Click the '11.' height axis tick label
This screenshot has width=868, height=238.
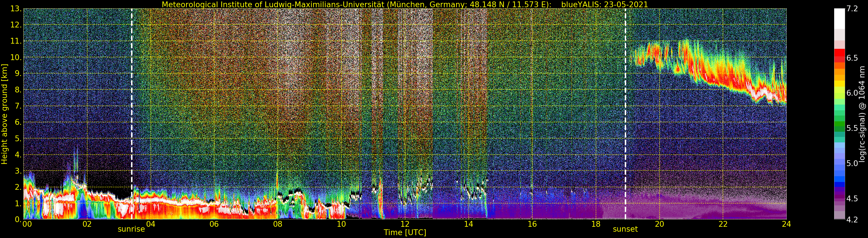pos(16,41)
